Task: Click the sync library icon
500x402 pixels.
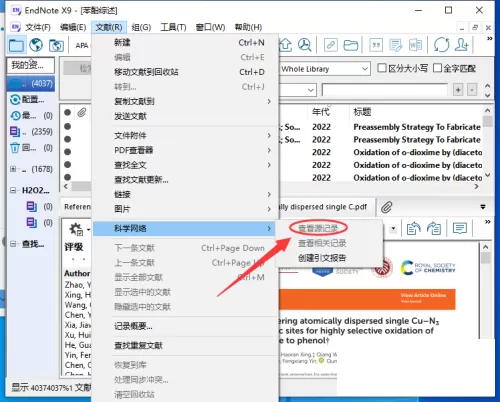Action: pyautogui.click(x=441, y=45)
